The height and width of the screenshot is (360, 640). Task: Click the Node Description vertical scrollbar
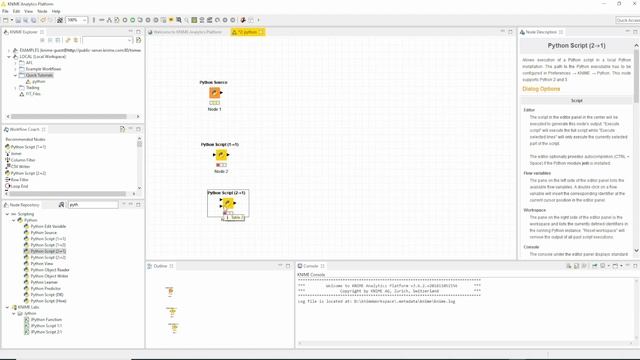tap(636, 76)
